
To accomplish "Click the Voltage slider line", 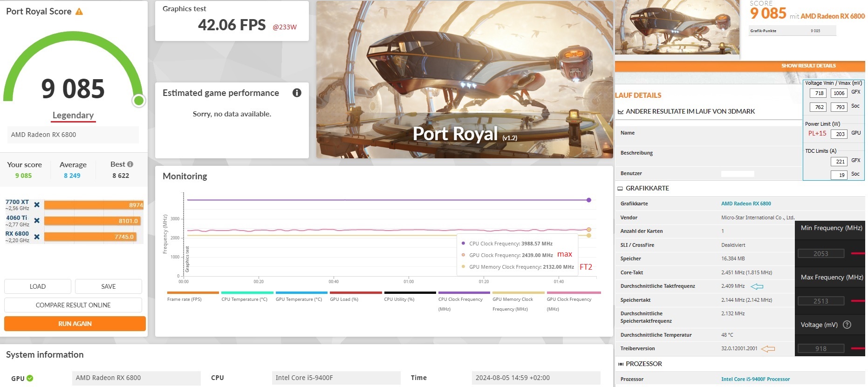I will point(858,348).
